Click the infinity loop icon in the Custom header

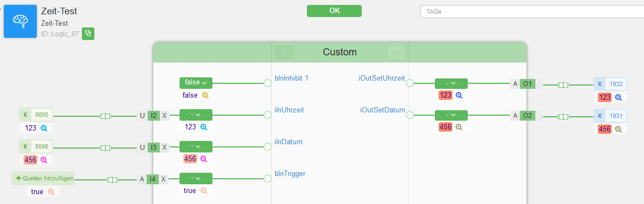tap(396, 52)
